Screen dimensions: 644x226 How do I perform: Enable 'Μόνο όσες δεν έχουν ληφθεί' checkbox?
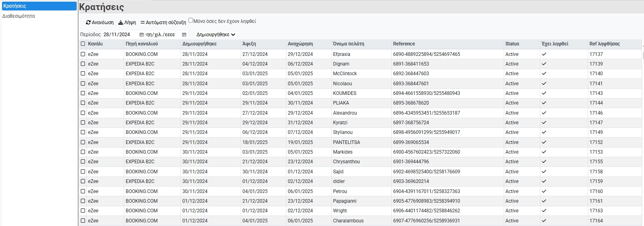click(x=191, y=21)
